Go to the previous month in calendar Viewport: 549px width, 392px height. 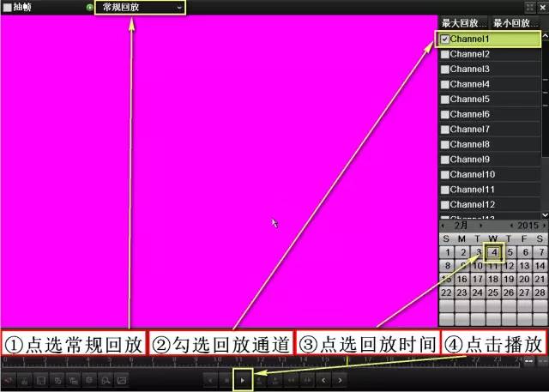click(x=443, y=226)
